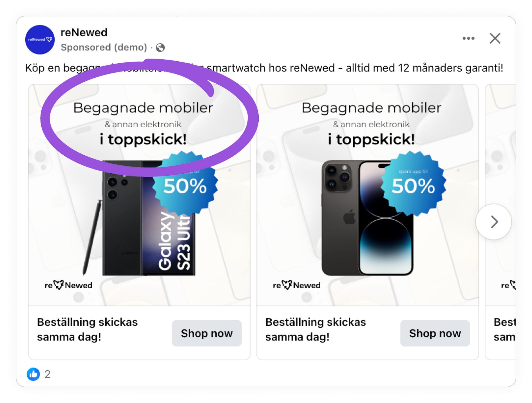532x403 pixels.
Task: Click the reaction count number 2
Action: [x=48, y=374]
